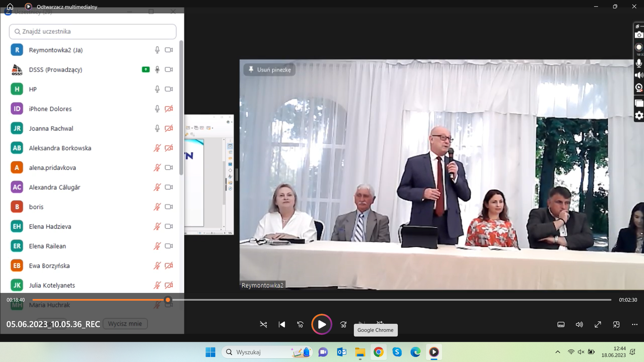Open the three-dot more options menu
Image resolution: width=644 pixels, height=362 pixels.
point(635,324)
